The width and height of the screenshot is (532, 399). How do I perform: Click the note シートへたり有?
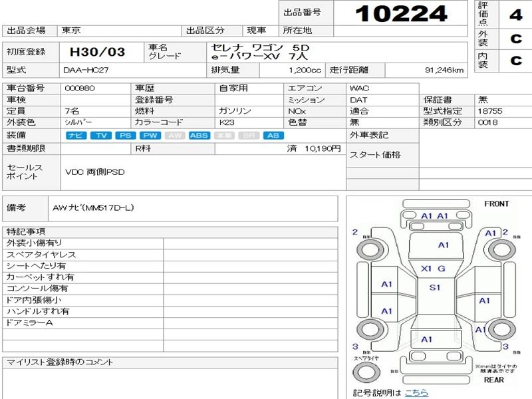click(36, 265)
